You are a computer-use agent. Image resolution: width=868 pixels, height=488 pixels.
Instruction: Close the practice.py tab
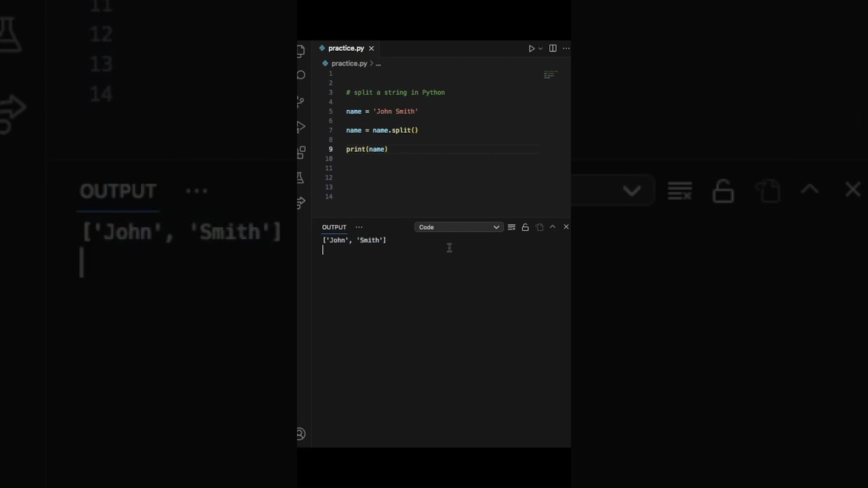click(x=371, y=48)
